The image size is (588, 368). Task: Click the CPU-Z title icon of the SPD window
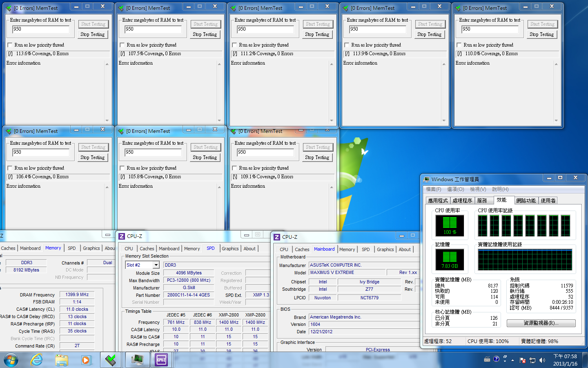point(121,236)
